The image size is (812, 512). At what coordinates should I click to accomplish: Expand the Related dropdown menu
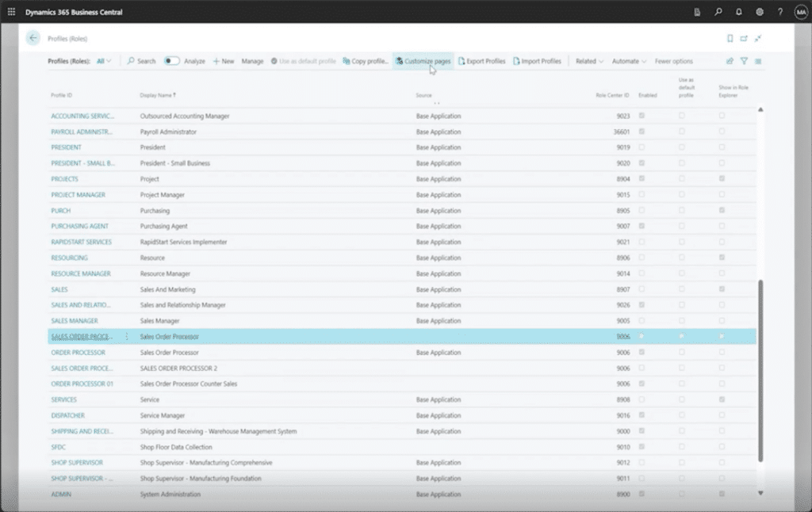coord(589,61)
